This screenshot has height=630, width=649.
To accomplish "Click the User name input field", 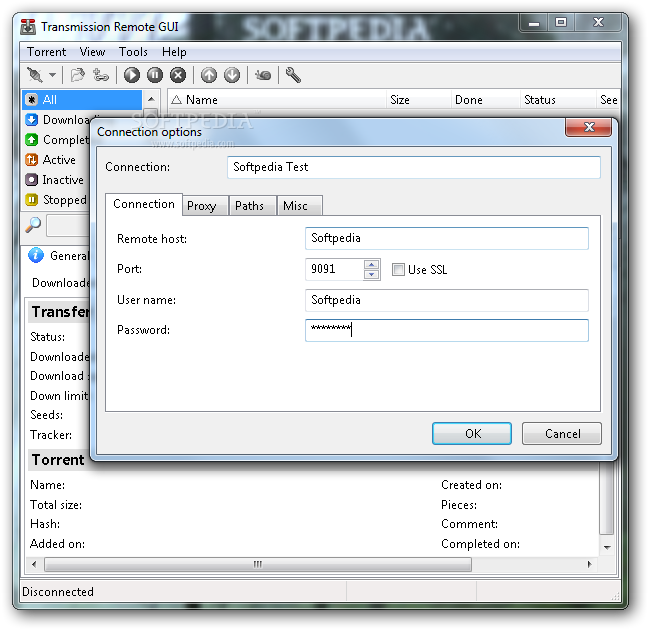I will coord(447,300).
